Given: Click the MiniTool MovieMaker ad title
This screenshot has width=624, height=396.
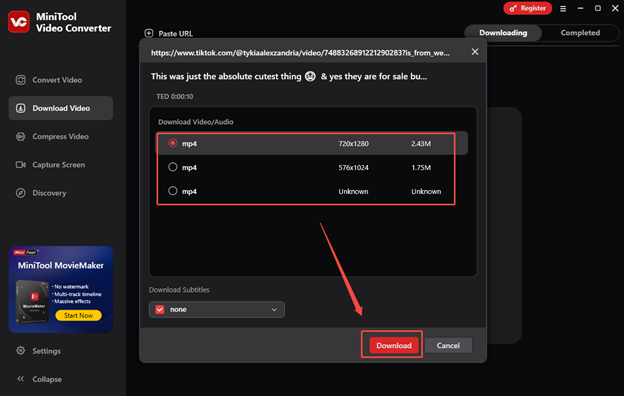Looking at the screenshot, I should coord(60,265).
